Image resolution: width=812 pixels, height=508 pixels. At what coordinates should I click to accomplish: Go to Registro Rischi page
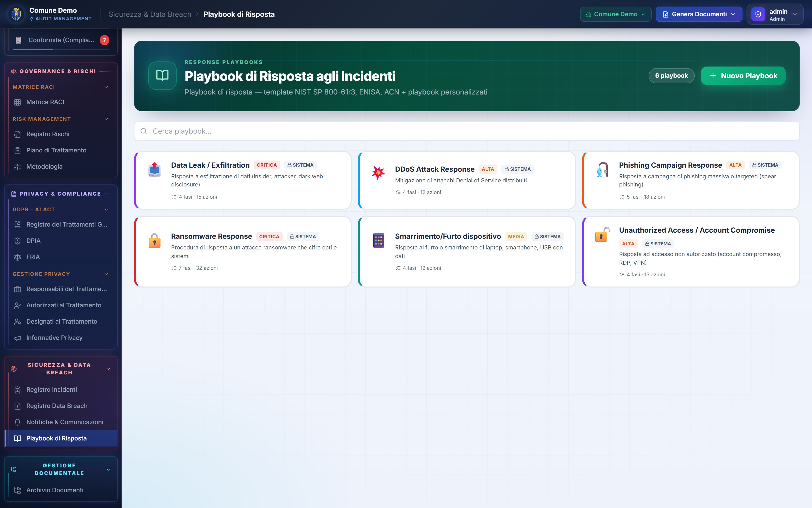(x=61, y=134)
